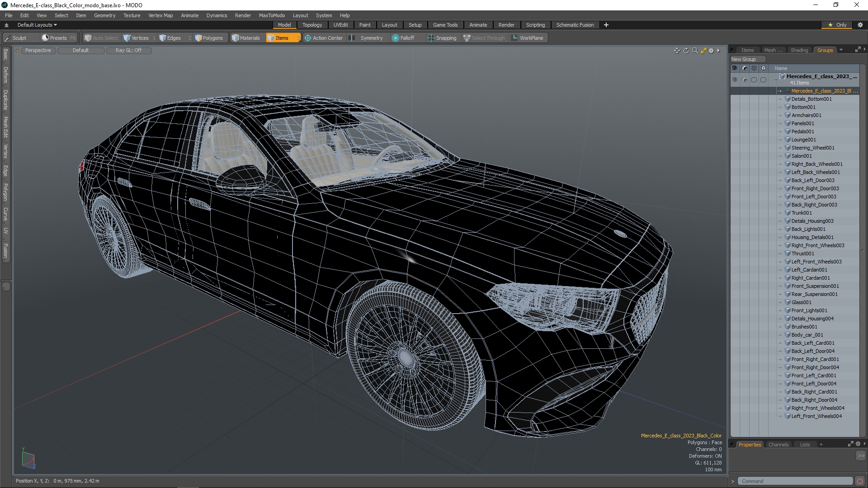Toggle visibility eye of the Mercedes group
The height and width of the screenshot is (488, 868).
[x=734, y=80]
